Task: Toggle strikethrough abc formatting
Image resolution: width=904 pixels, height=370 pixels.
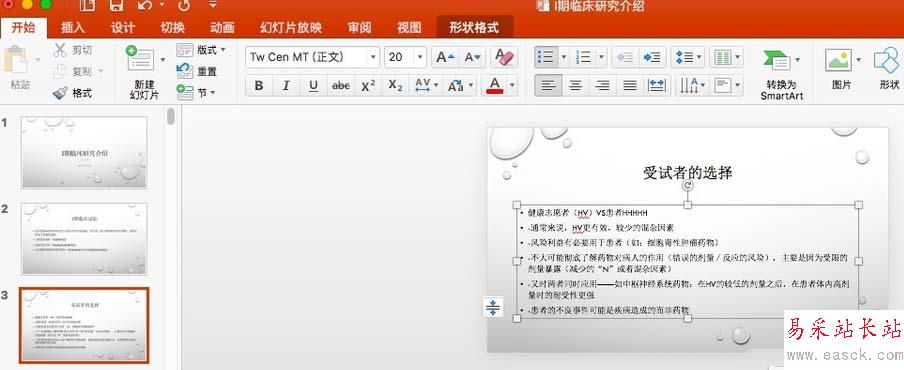Action: [x=341, y=86]
